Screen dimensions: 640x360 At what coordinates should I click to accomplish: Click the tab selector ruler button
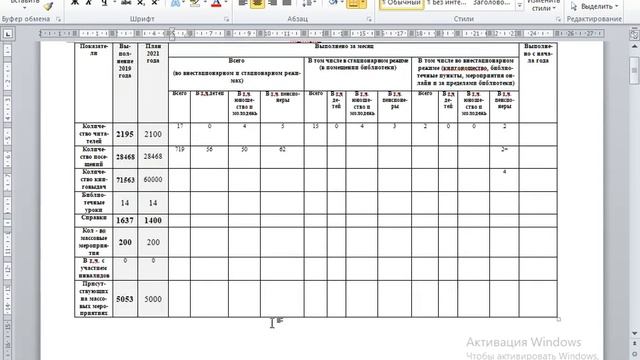pos(8,34)
